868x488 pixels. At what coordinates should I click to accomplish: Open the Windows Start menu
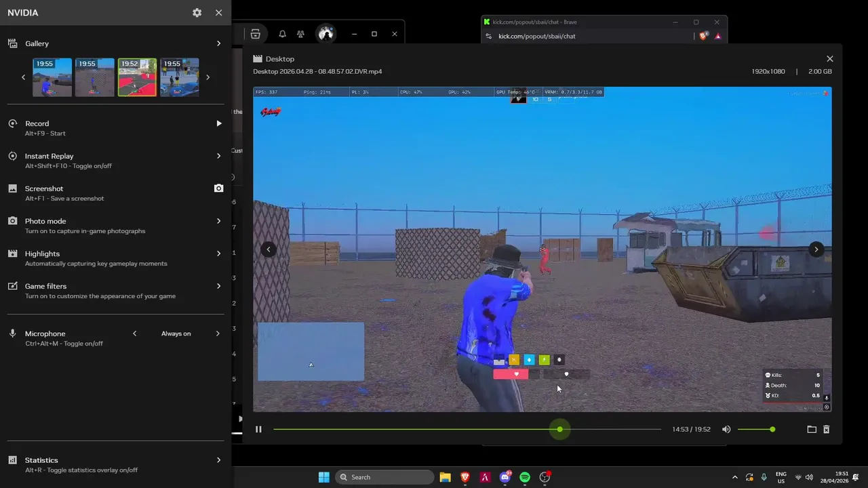pyautogui.click(x=323, y=477)
